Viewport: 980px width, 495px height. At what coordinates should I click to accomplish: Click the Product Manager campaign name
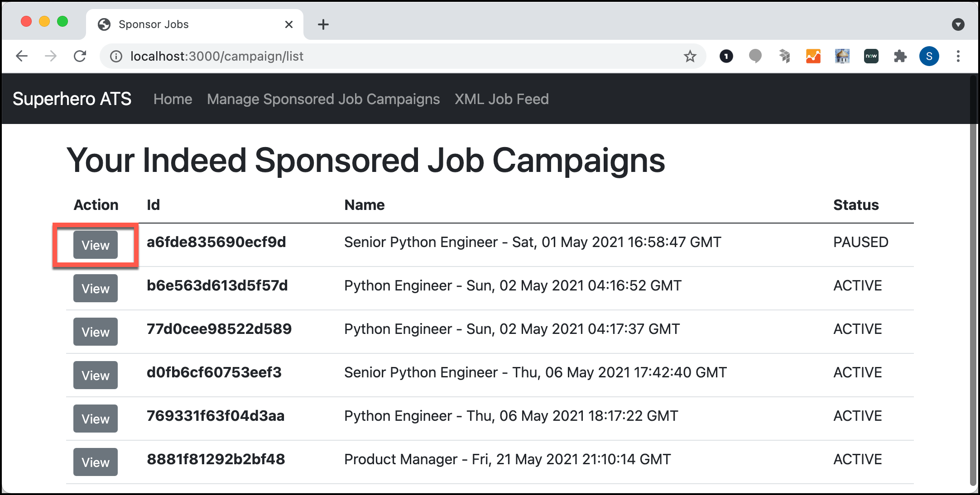(x=508, y=459)
